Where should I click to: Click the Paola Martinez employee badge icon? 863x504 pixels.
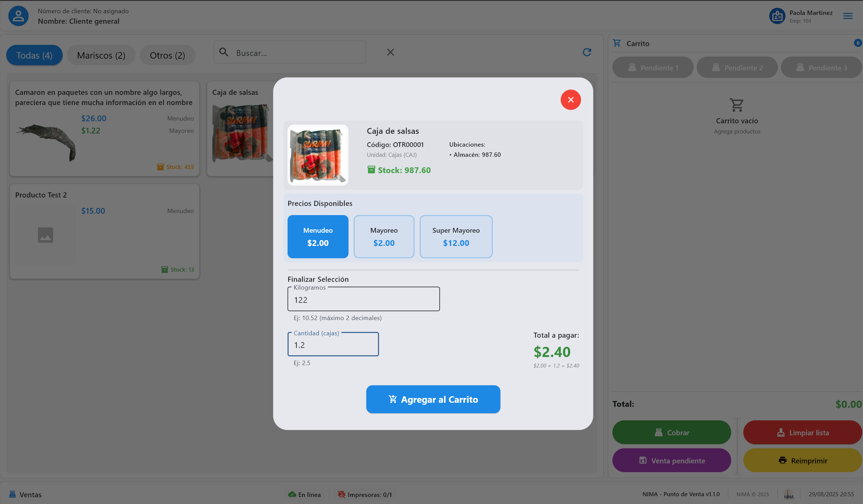click(777, 15)
